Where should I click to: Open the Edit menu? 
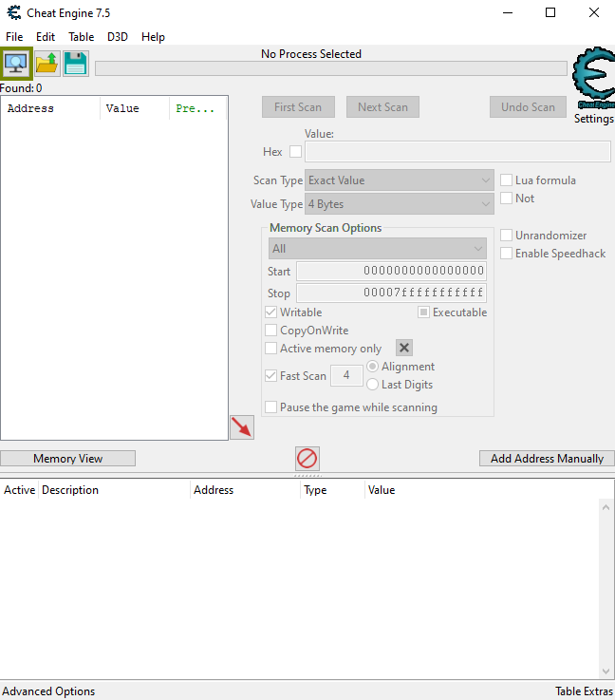[x=46, y=37]
